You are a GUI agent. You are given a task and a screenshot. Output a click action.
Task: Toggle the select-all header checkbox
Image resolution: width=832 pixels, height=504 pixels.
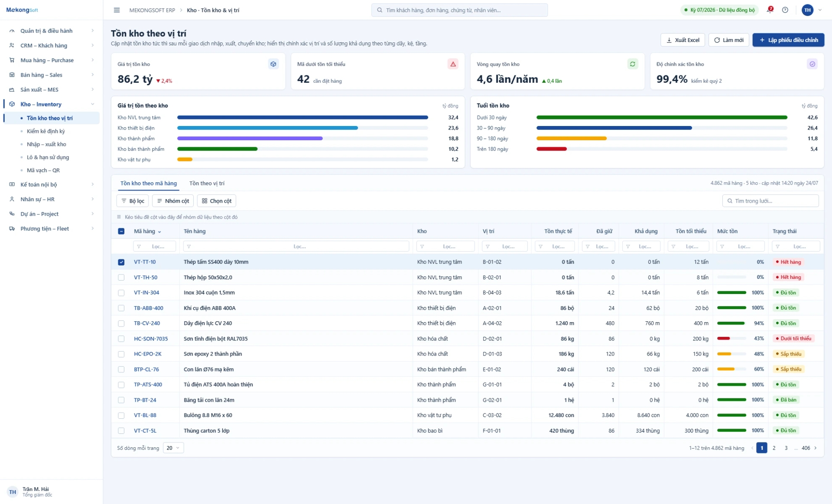point(121,231)
